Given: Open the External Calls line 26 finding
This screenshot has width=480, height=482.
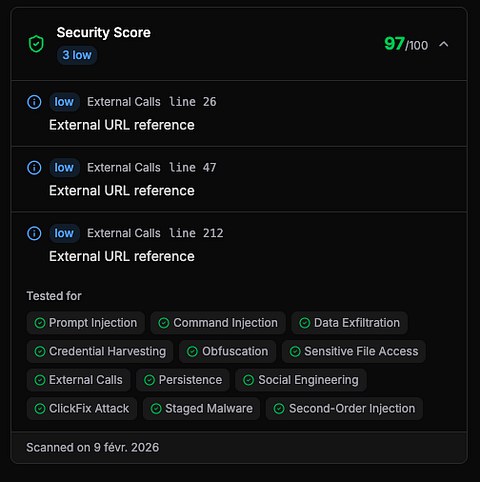Looking at the screenshot, I should [x=239, y=113].
